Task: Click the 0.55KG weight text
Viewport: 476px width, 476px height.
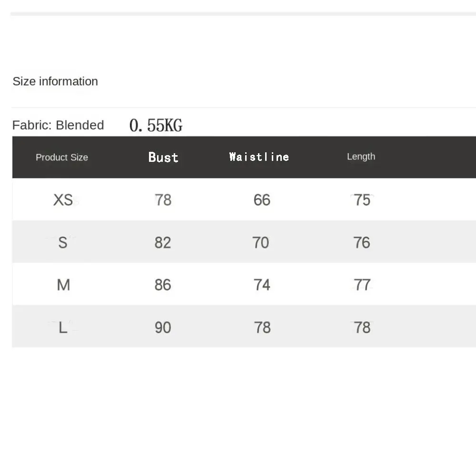Action: (x=156, y=125)
